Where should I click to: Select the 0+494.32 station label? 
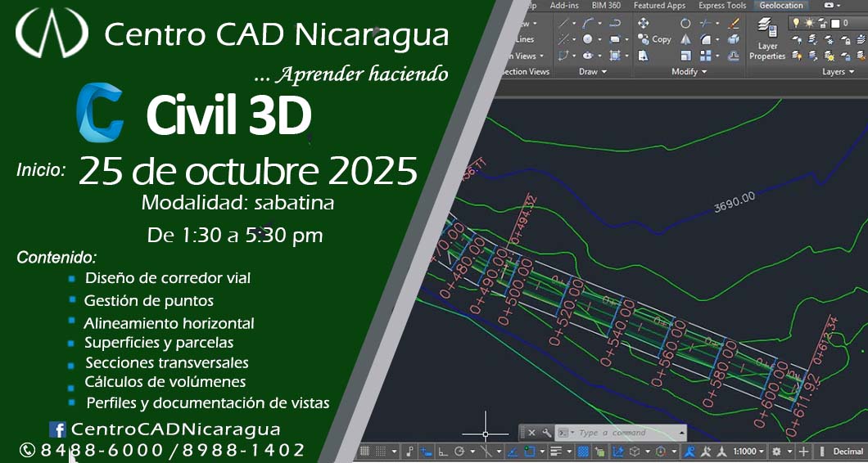pyautogui.click(x=524, y=218)
